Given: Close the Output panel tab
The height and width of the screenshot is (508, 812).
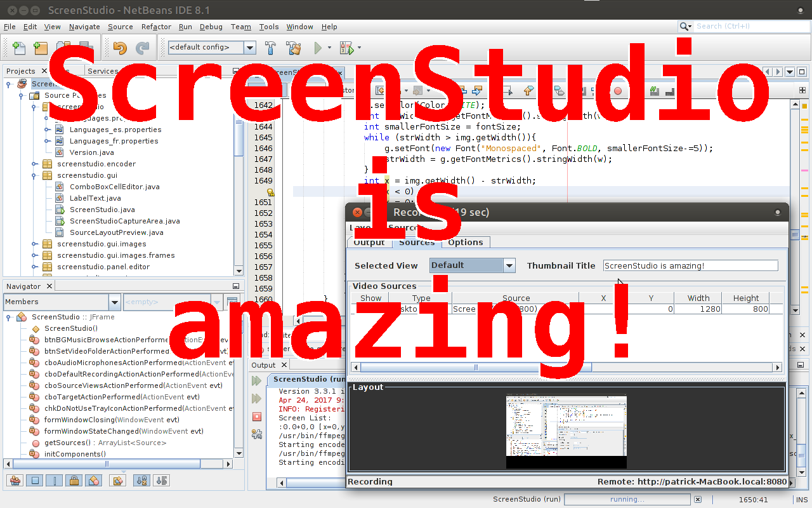Looking at the screenshot, I should coord(285,365).
